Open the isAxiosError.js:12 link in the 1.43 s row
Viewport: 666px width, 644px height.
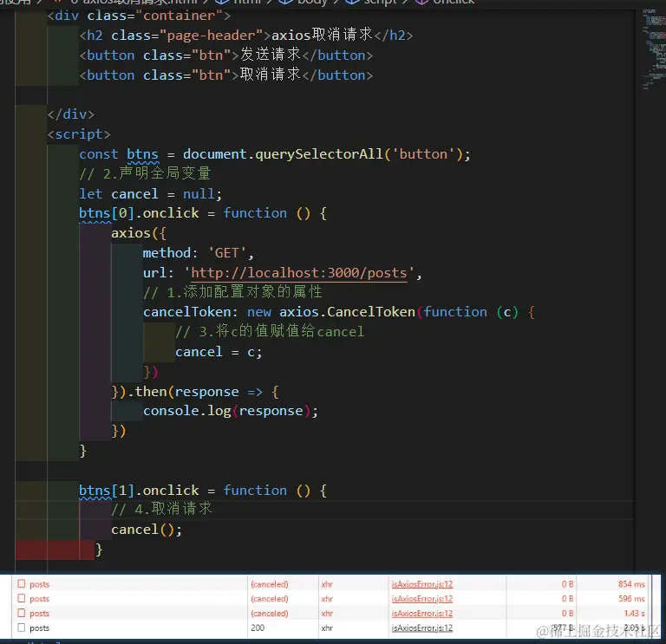421,614
